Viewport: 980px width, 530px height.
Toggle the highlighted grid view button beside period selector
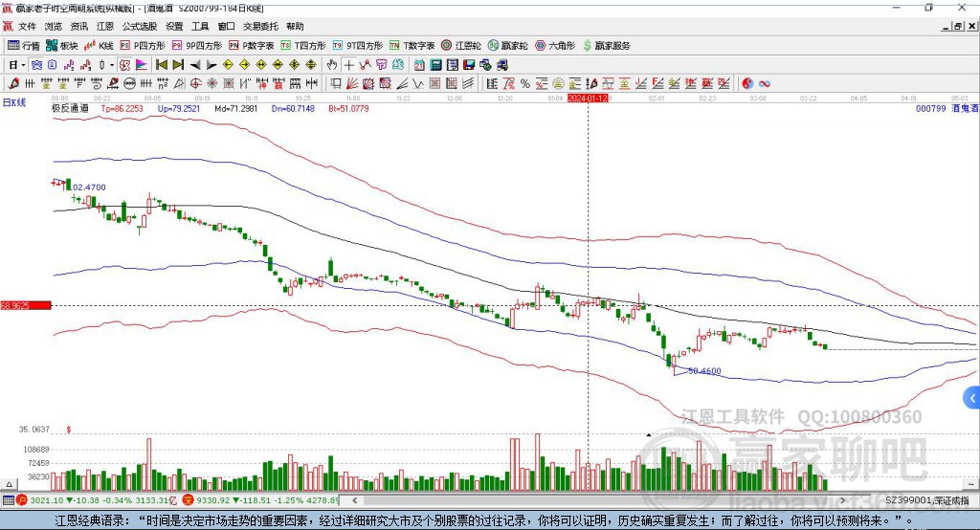37,65
